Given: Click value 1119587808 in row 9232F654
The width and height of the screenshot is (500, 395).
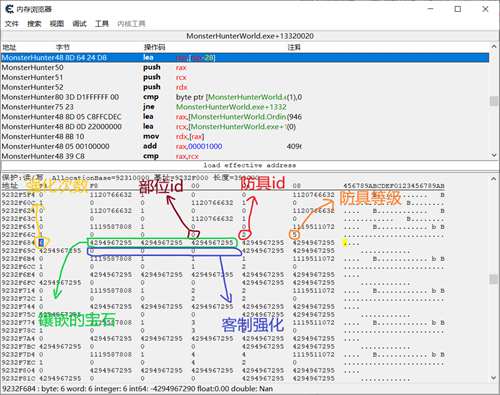Looking at the screenshot, I should tap(111, 227).
